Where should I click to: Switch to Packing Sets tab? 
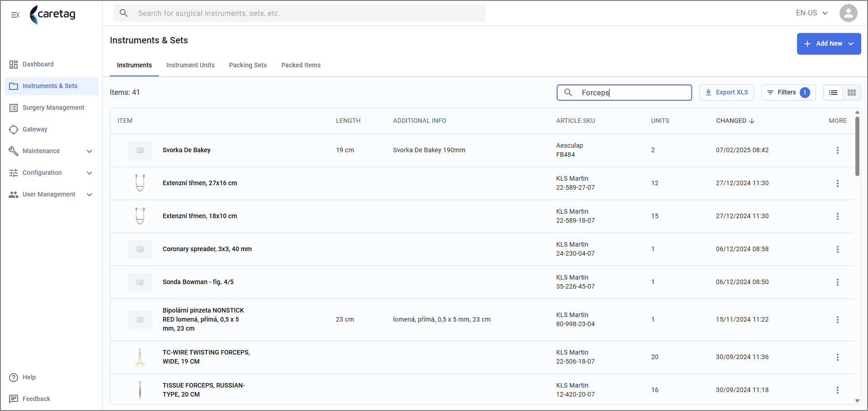point(248,65)
